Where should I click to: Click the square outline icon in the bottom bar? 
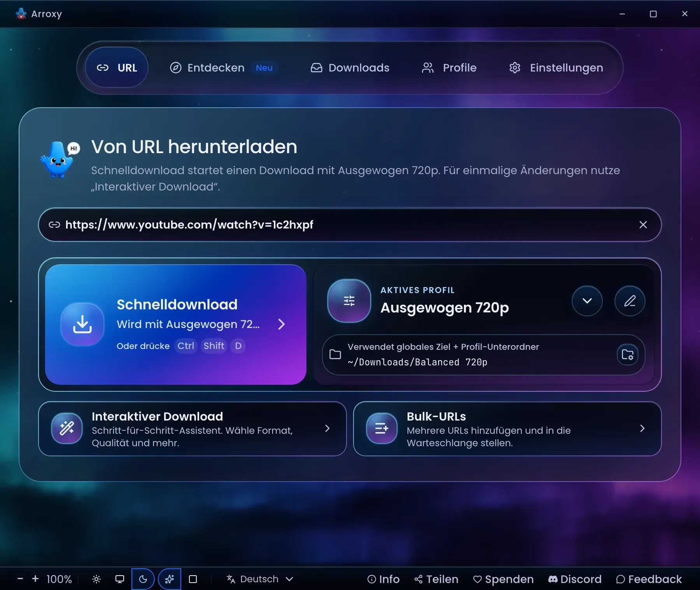click(x=193, y=579)
